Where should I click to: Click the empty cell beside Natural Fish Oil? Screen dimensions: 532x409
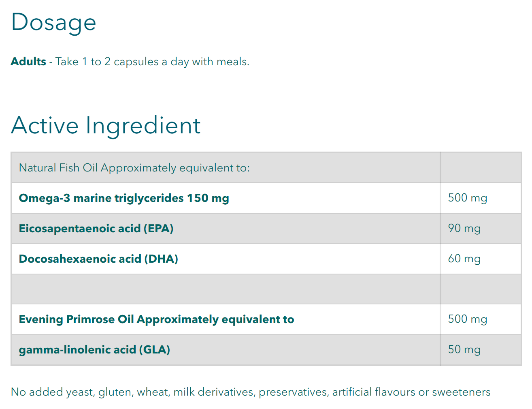pyautogui.click(x=481, y=168)
